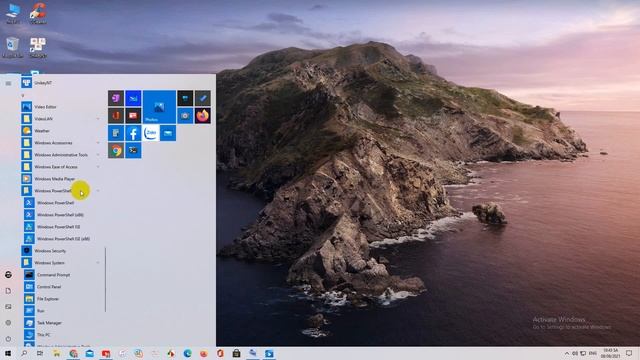
Task: Open the Zalo tile
Action: click(x=151, y=133)
